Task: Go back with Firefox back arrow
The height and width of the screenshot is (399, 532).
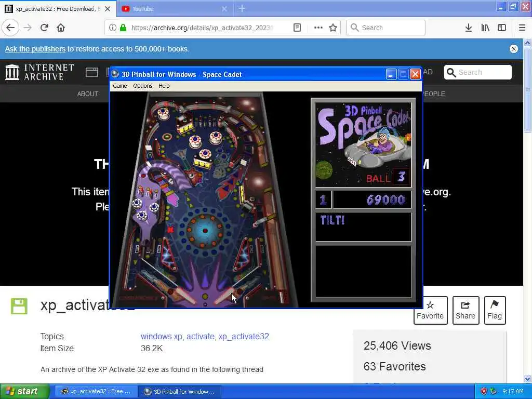Action: click(10, 28)
